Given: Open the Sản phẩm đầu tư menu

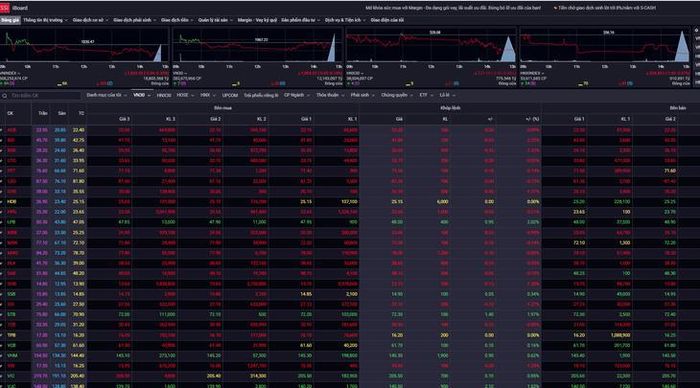Looking at the screenshot, I should pos(300,20).
